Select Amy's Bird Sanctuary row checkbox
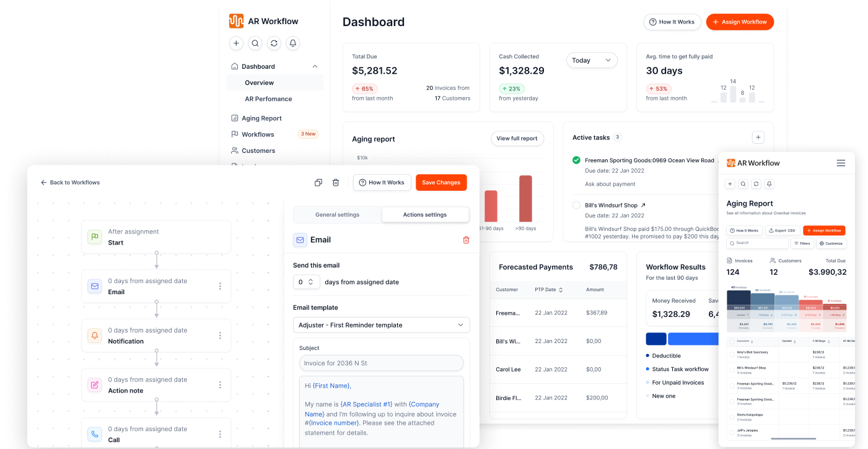 [x=732, y=354]
